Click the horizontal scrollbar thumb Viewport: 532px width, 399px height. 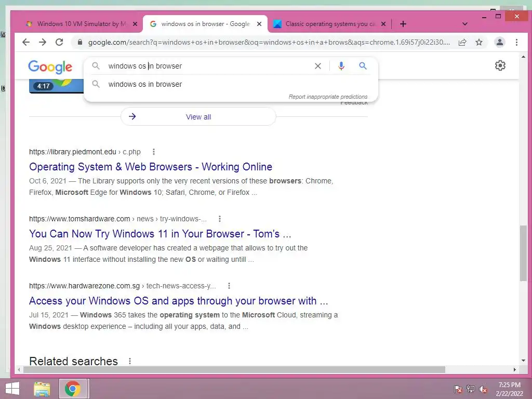point(234,369)
